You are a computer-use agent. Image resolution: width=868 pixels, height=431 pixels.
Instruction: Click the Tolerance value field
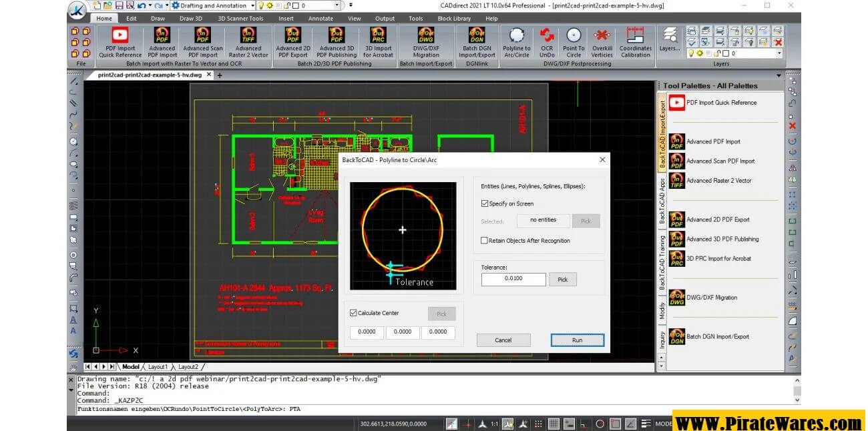tap(513, 279)
